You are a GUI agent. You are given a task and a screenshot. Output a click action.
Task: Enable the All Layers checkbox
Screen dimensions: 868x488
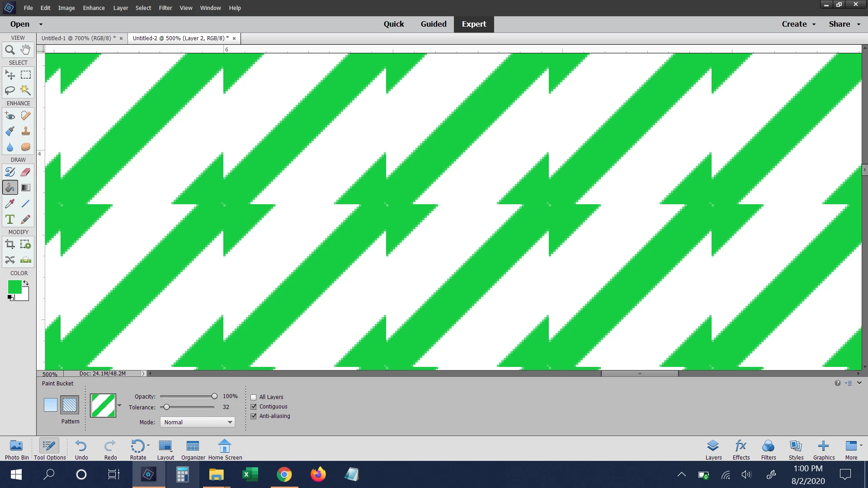pos(254,397)
